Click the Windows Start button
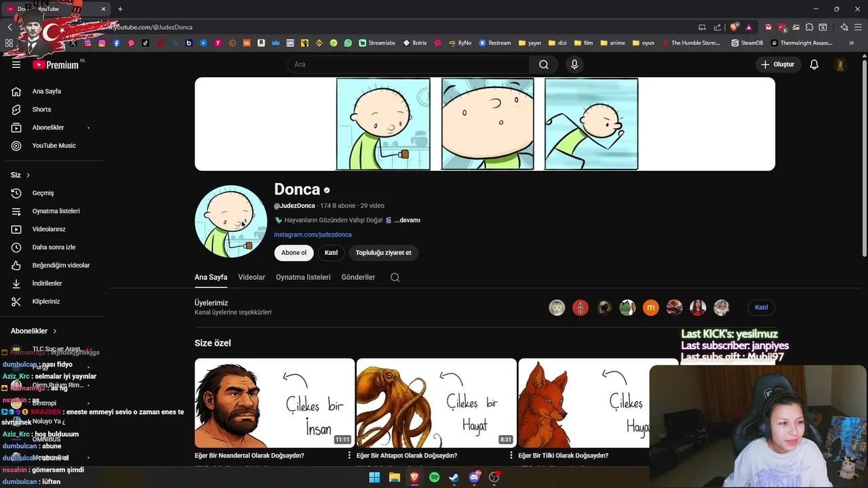 pos(374,477)
